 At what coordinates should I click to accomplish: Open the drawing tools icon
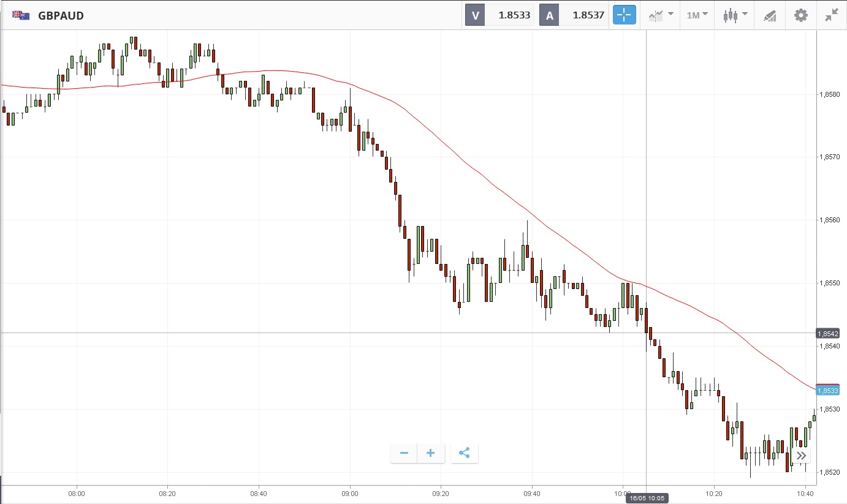tap(770, 16)
